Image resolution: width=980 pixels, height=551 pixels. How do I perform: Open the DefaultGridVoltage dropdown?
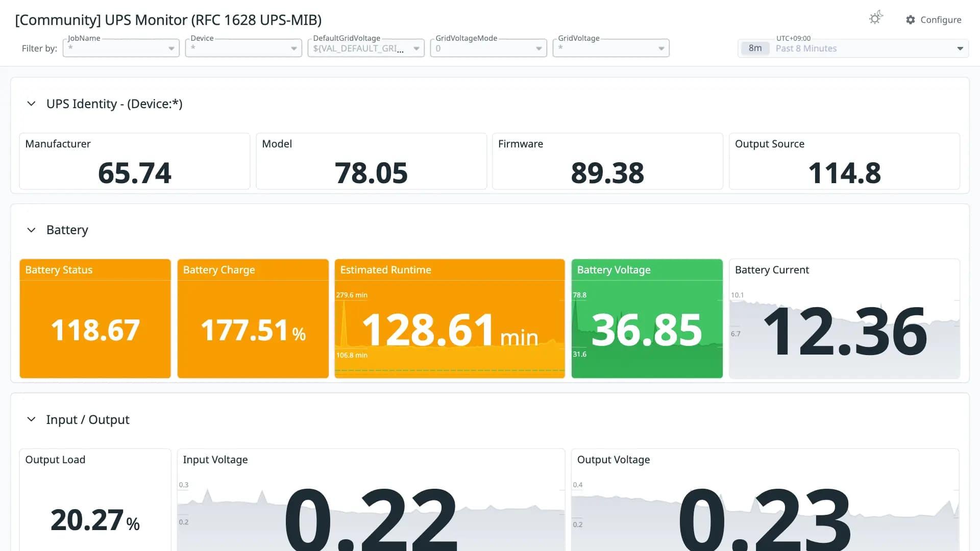[366, 48]
